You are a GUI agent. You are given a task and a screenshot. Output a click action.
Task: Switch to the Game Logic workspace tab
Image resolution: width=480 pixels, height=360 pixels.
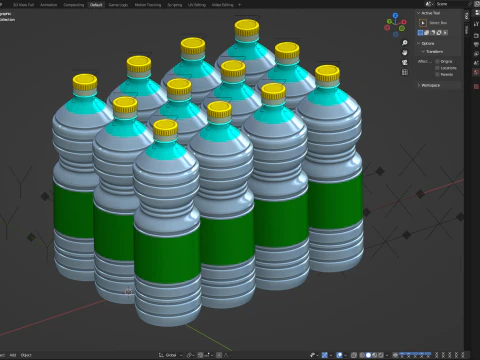click(x=118, y=5)
